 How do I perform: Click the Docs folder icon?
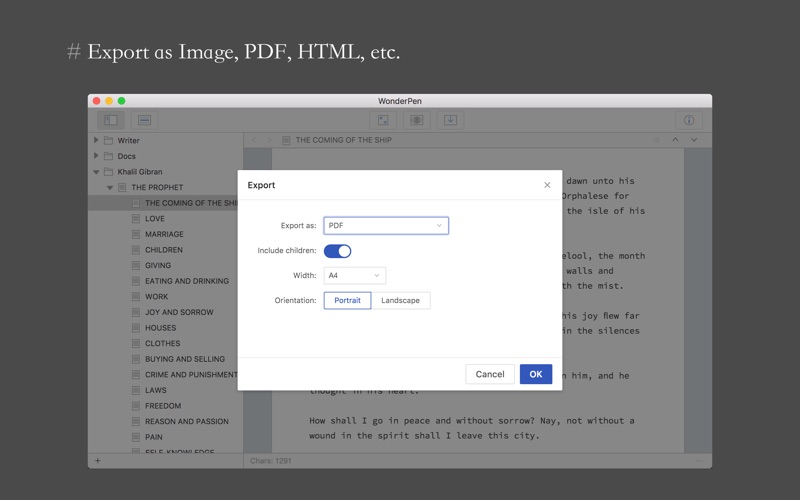(x=108, y=156)
